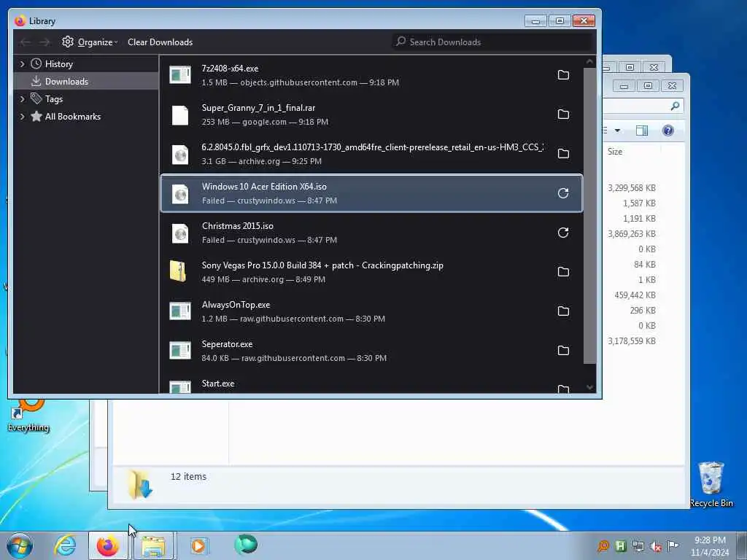Open containing folder for 7z2408-x64.exe
The width and height of the screenshot is (747, 560).
pyautogui.click(x=563, y=75)
